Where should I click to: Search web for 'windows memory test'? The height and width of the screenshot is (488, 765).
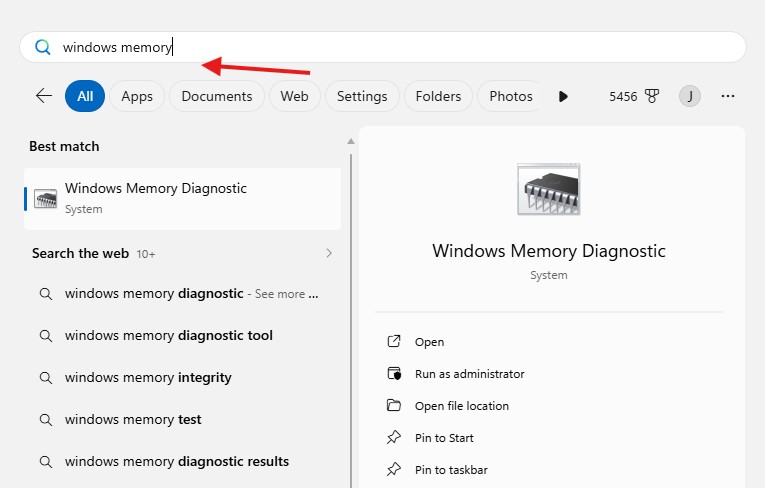click(x=182, y=420)
